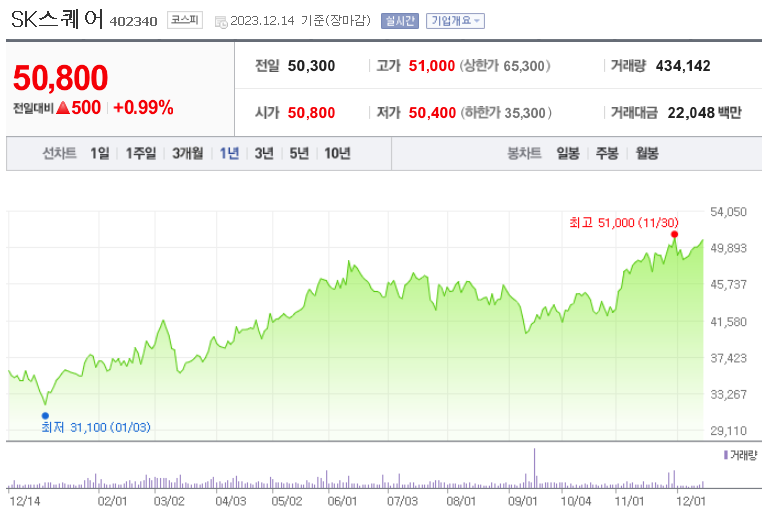This screenshot has height=516, width=762.
Task: Click the 고가 value 51,000
Action: (432, 66)
